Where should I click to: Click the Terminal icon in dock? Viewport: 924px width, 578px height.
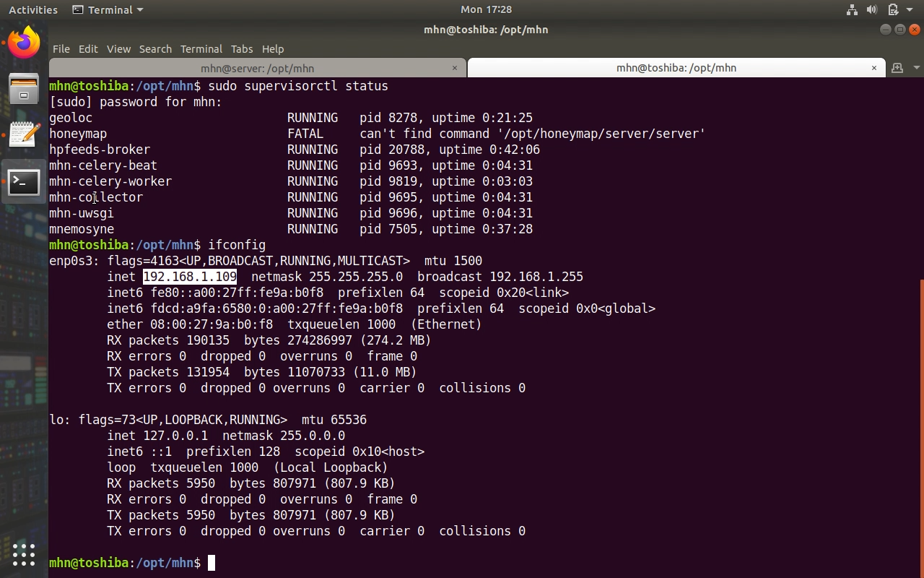pos(24,181)
